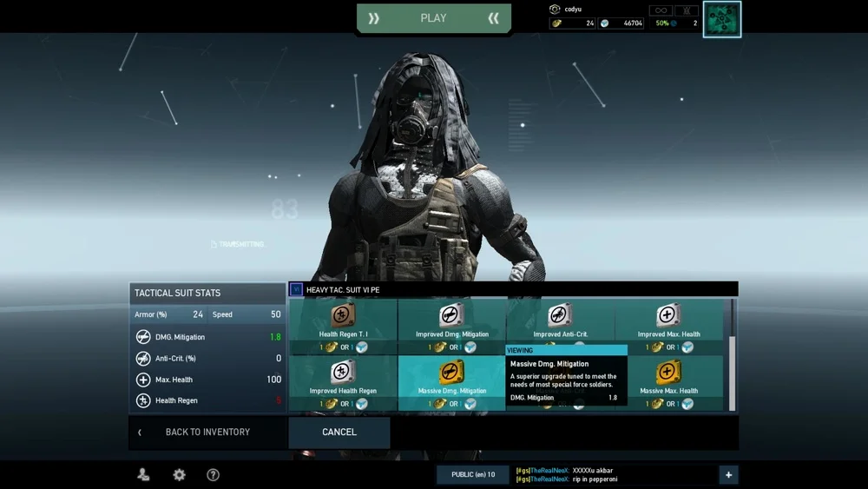Click gold coin price under Health Regen T. I
This screenshot has height=489, width=868.
(329, 347)
